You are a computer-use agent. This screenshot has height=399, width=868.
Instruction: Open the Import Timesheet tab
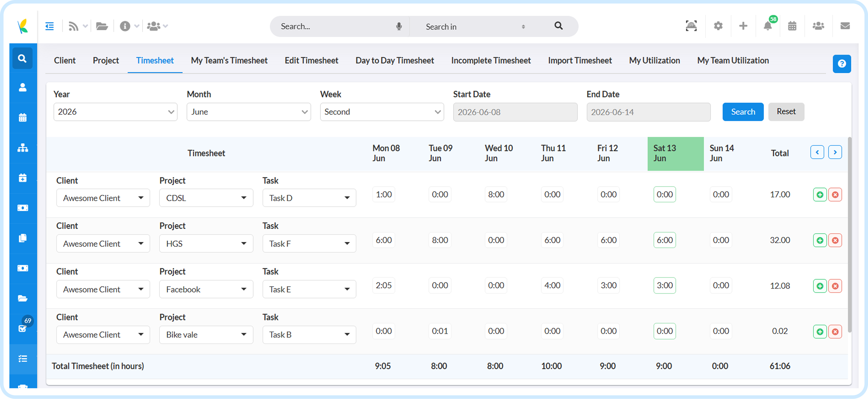[x=580, y=61]
